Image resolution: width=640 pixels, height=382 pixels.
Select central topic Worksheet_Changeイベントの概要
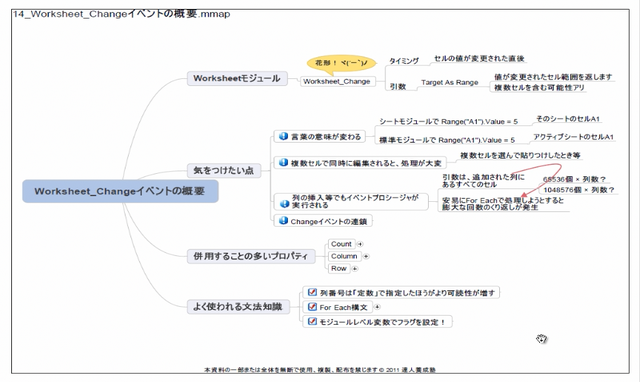tap(120, 191)
